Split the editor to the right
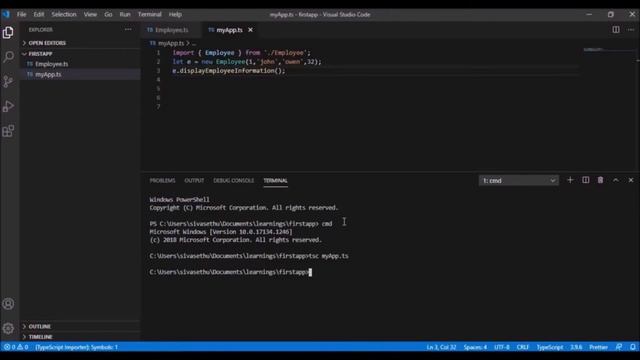The image size is (640, 360). click(616, 30)
